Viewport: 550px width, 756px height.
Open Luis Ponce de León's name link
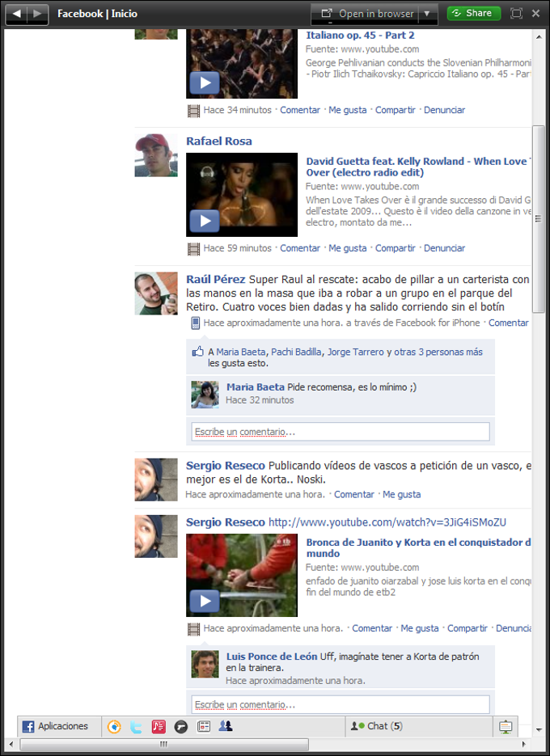click(272, 657)
